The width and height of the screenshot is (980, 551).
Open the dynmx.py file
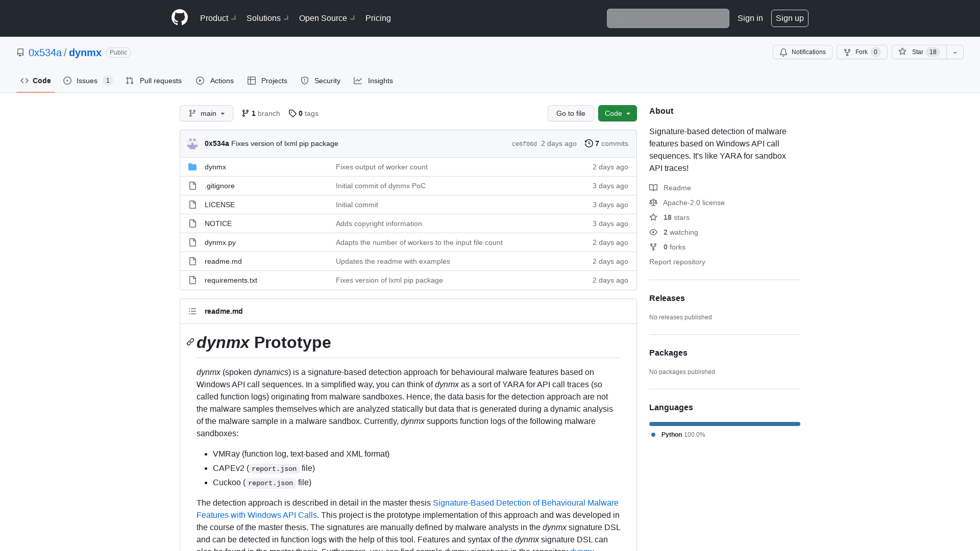220,242
